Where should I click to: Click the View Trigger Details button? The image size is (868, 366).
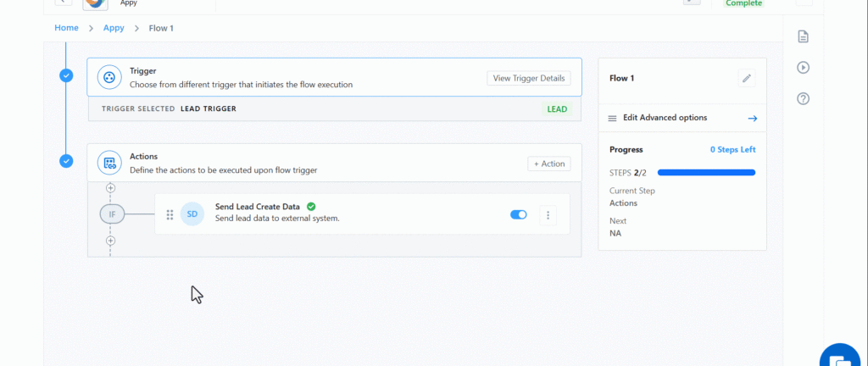(528, 78)
